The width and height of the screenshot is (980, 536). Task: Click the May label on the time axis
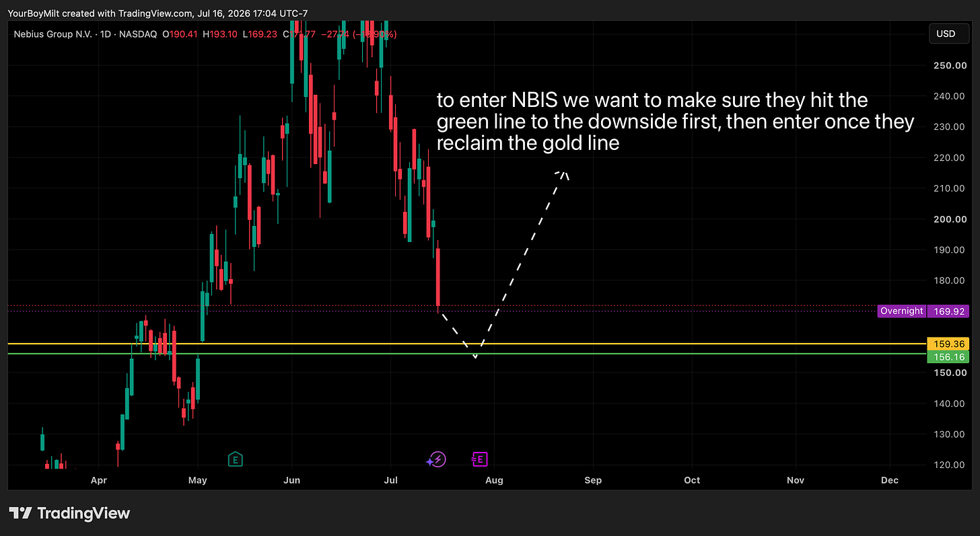[x=198, y=480]
